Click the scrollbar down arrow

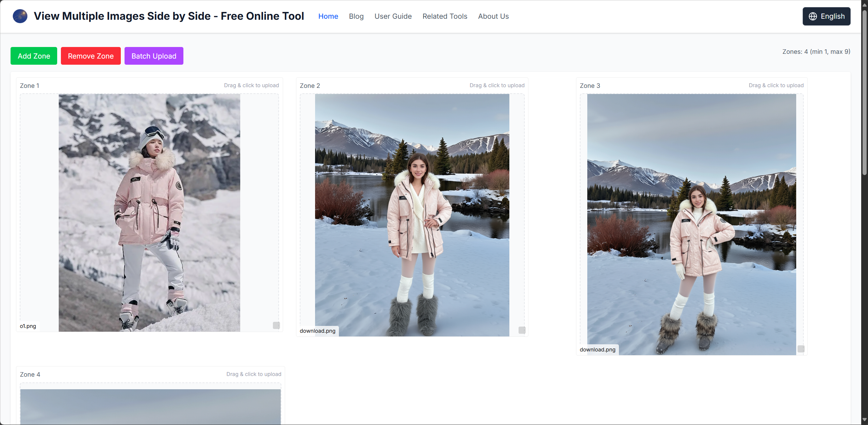(x=865, y=420)
